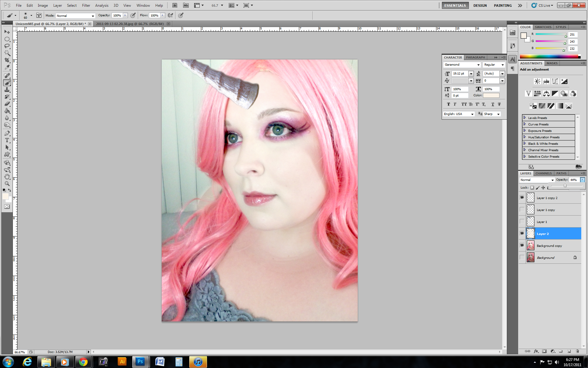Select the Eyedropper tool
The image size is (588, 368).
7,67
